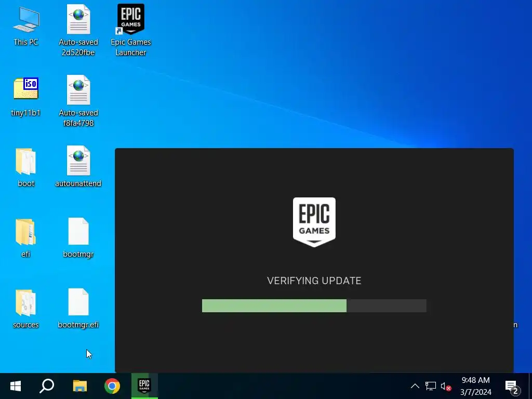
Task: Select the bootmgr file on the desktop
Action: tap(78, 238)
